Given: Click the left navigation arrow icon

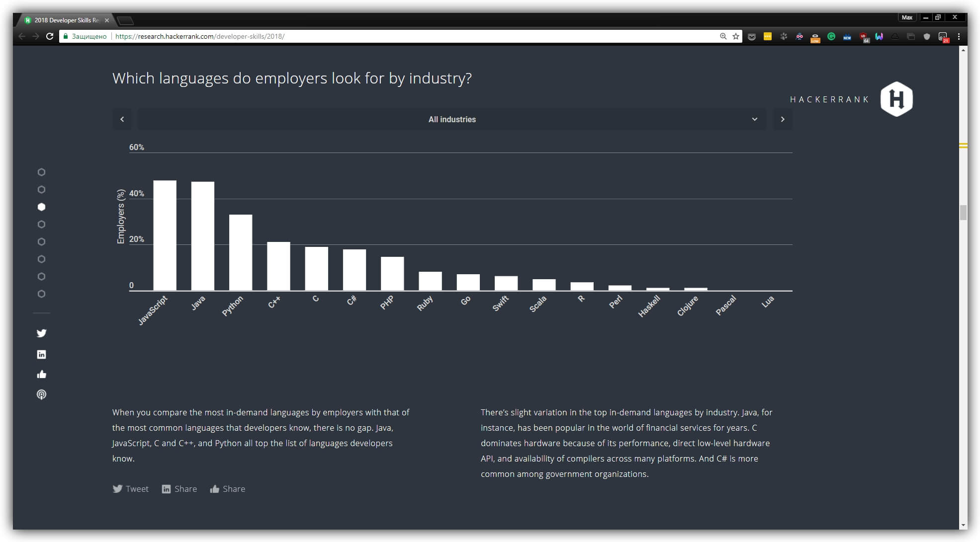Looking at the screenshot, I should click(123, 119).
